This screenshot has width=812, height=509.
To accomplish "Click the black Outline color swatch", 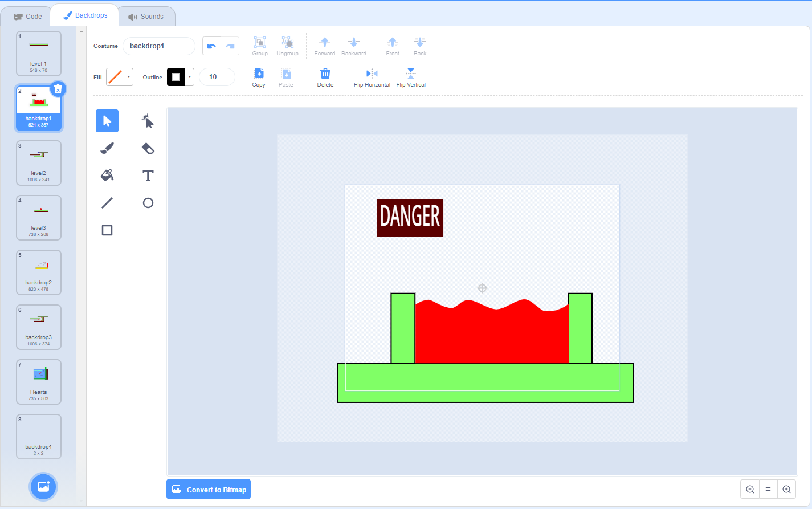I will tap(176, 77).
